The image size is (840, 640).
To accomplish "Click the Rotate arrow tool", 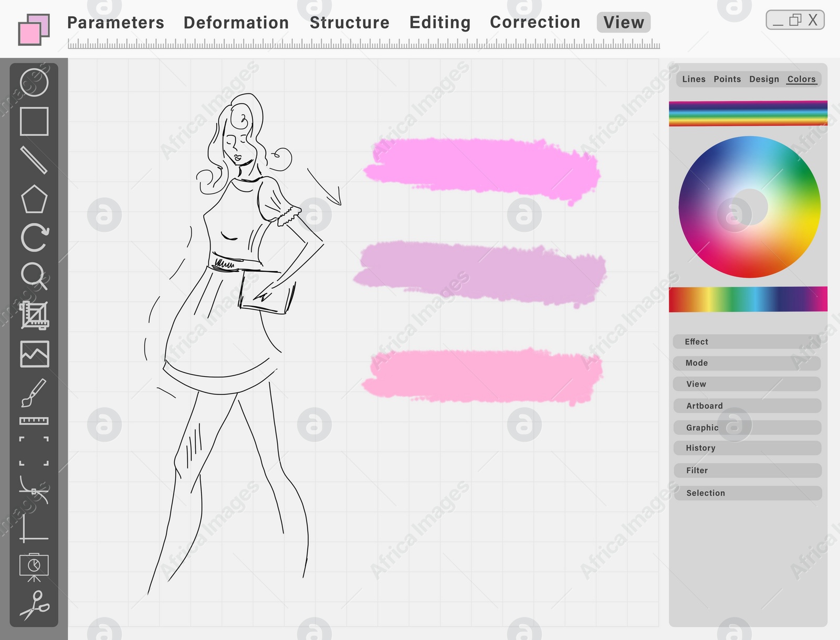I will point(35,237).
